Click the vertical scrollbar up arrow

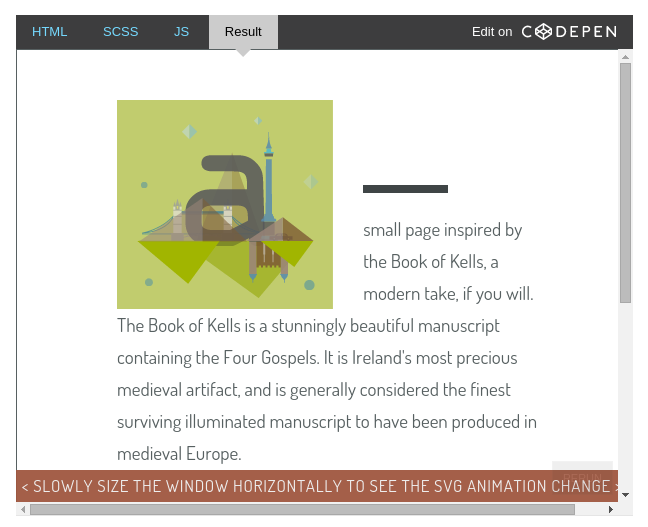[626, 57]
